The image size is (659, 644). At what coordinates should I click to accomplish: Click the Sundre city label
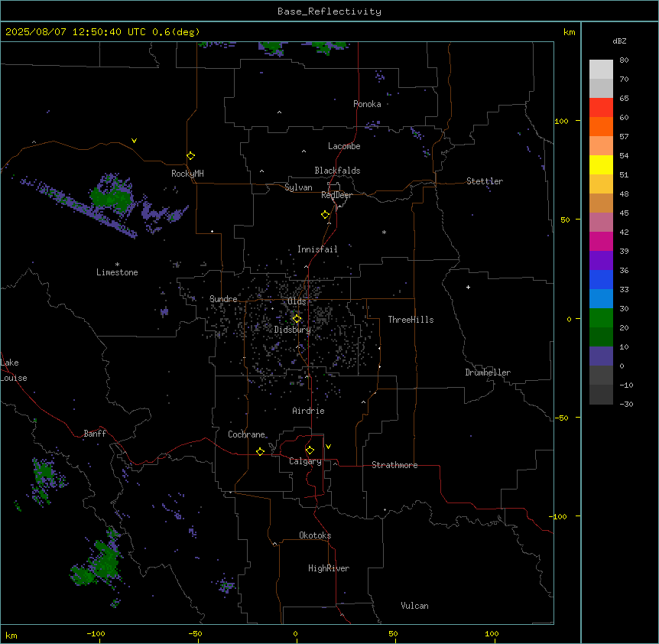click(223, 299)
